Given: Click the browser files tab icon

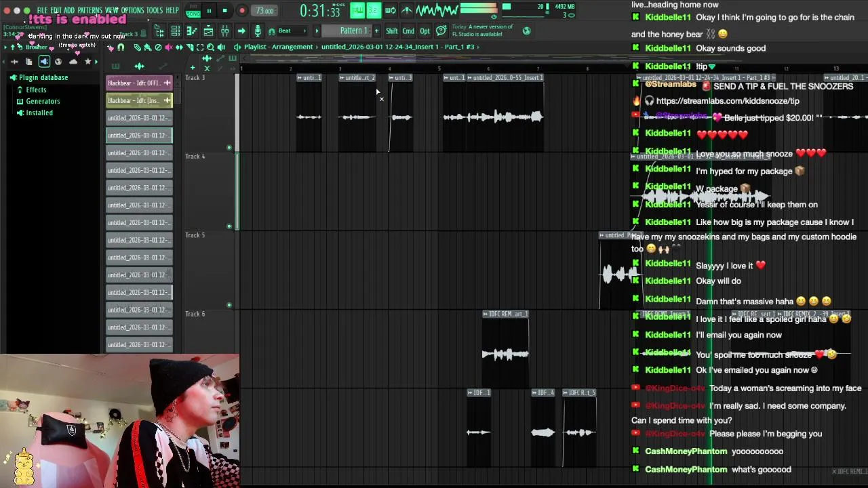Looking at the screenshot, I should [28, 62].
